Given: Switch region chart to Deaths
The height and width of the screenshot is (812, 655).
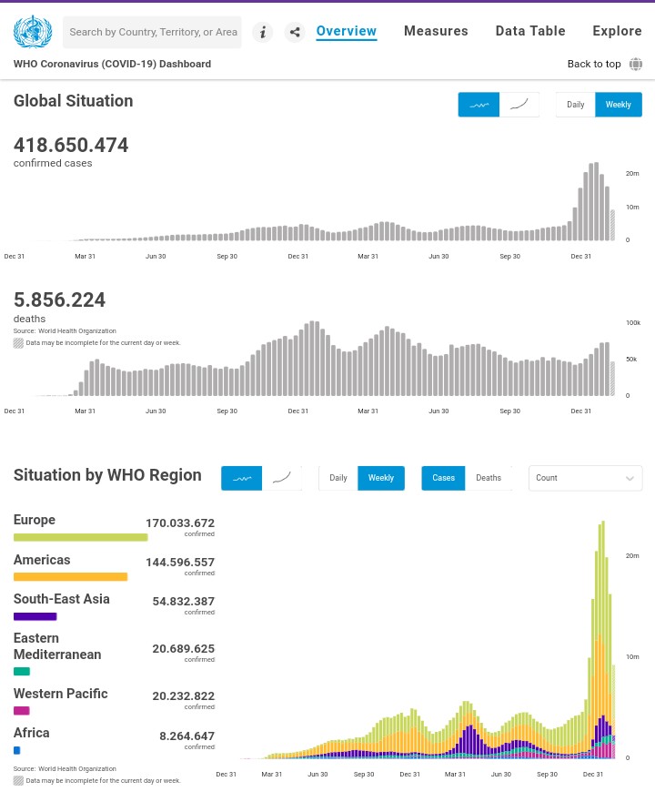Looking at the screenshot, I should [489, 478].
